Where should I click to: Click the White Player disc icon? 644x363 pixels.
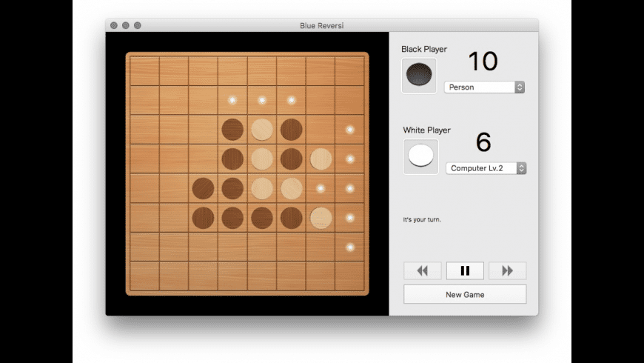[421, 156]
